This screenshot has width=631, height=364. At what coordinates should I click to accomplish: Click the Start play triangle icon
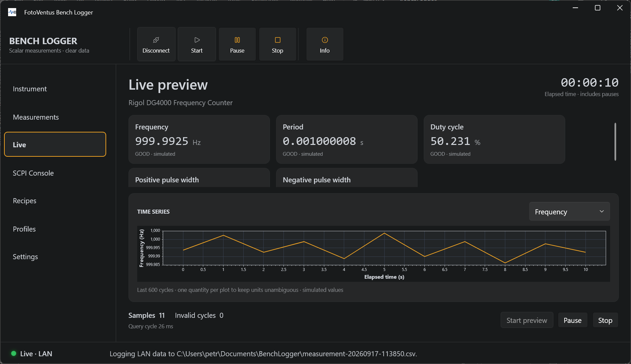coord(197,40)
